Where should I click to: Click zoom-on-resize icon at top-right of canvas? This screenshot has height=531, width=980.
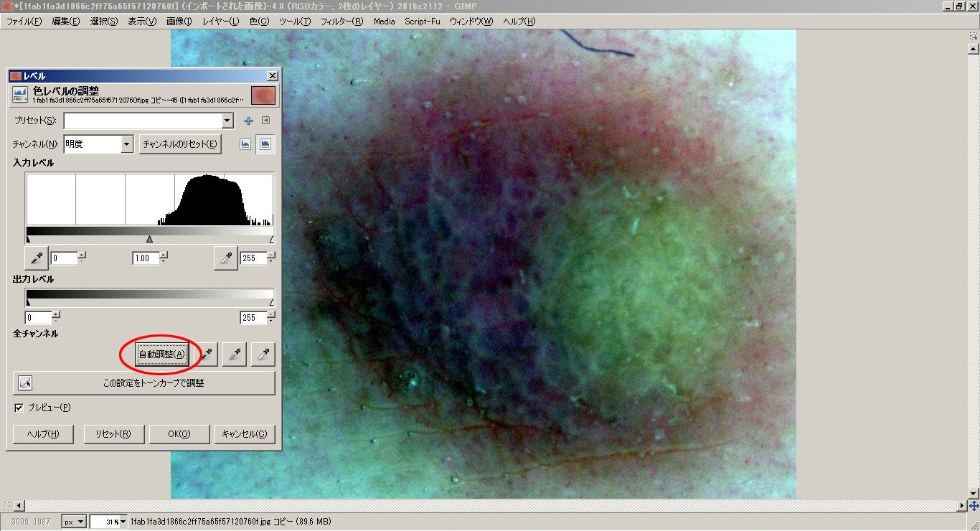(974, 35)
